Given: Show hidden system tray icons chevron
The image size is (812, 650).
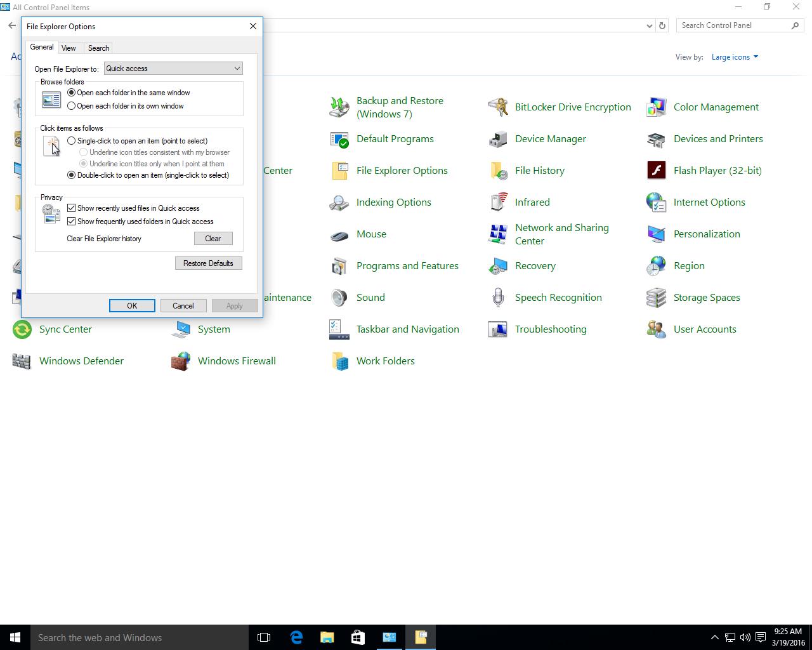Looking at the screenshot, I should (x=714, y=637).
